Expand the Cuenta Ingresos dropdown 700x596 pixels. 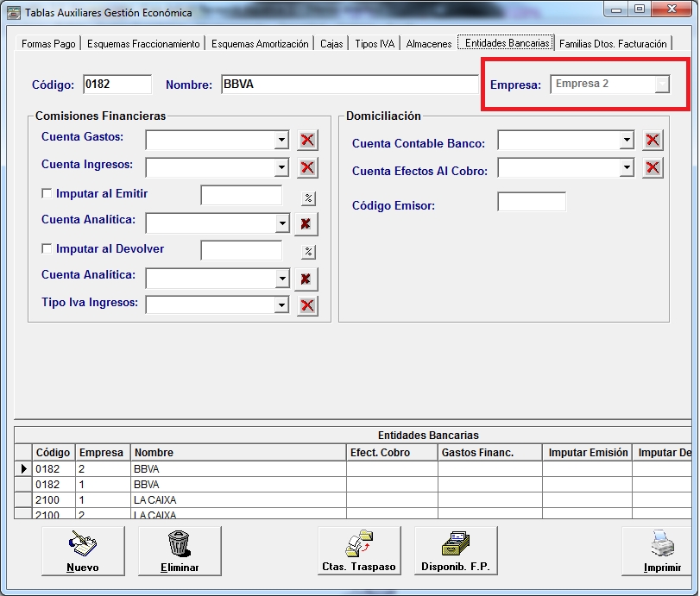[281, 167]
